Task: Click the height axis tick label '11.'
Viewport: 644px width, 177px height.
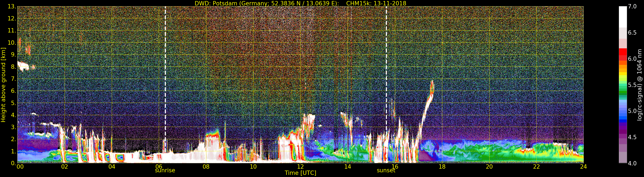Action: pos(12,31)
